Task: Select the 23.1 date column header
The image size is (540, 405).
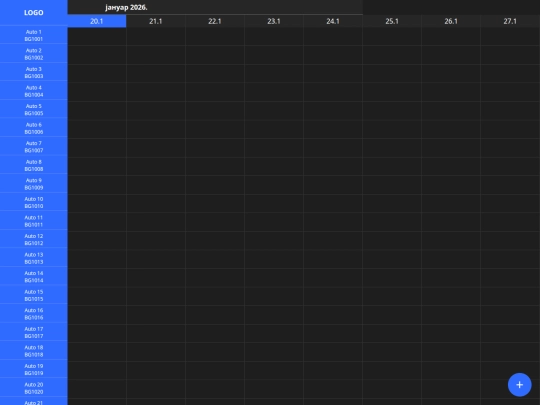Action: click(x=274, y=21)
